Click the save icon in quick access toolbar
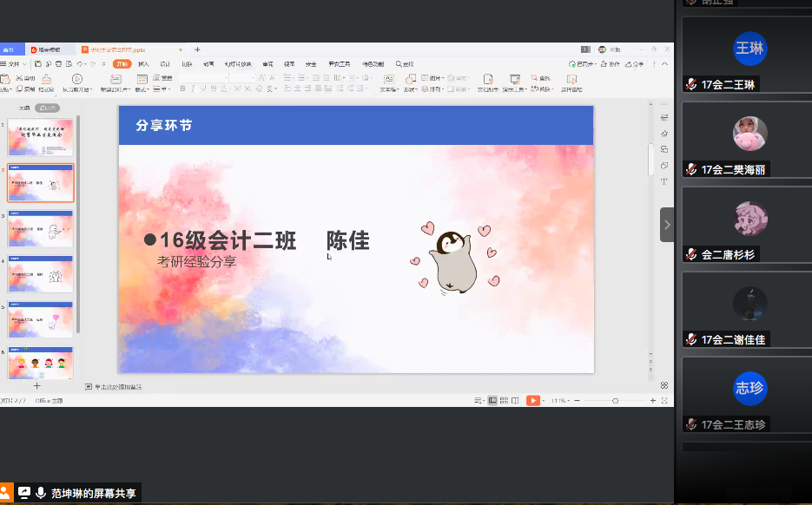Screen dimensions: 812x505 coord(37,63)
